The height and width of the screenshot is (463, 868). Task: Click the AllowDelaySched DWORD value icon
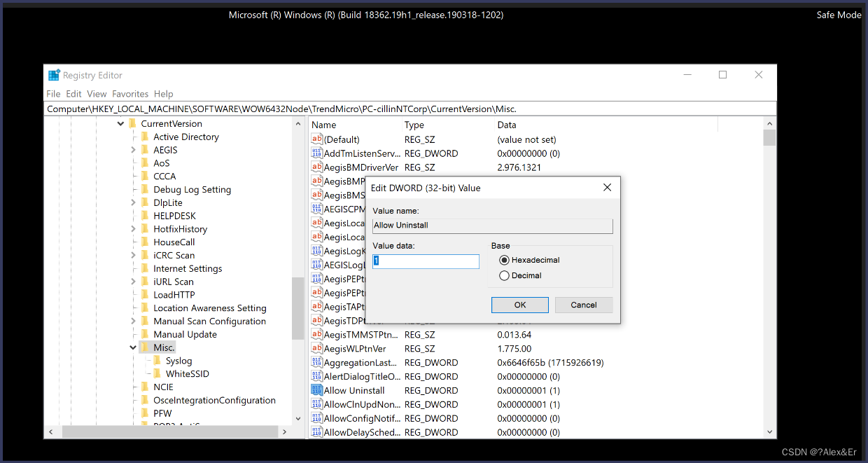pyautogui.click(x=316, y=432)
